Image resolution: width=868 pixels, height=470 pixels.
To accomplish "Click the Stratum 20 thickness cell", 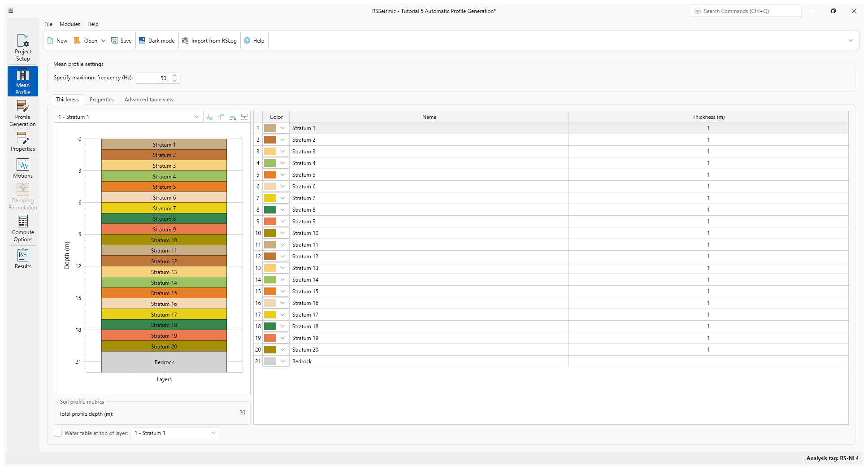I will [708, 350].
